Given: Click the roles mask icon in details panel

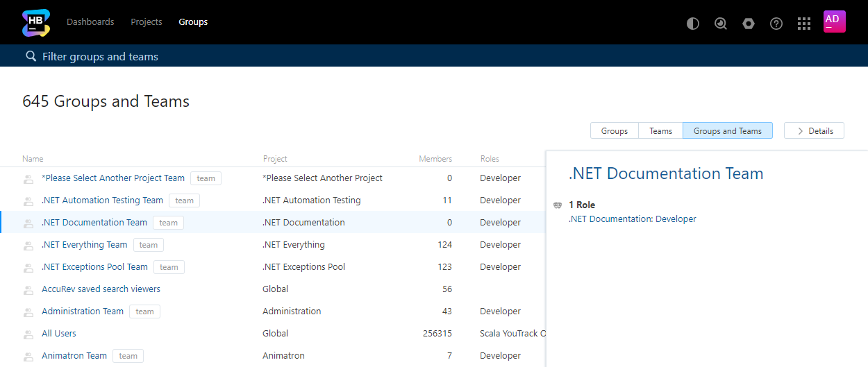Looking at the screenshot, I should pos(558,205).
